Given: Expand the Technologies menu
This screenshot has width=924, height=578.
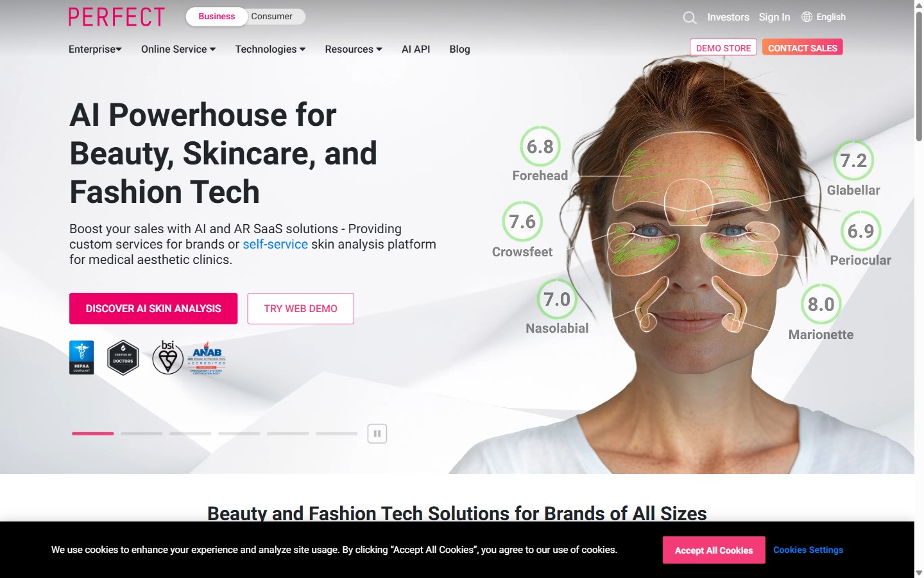Looking at the screenshot, I should click(x=270, y=49).
